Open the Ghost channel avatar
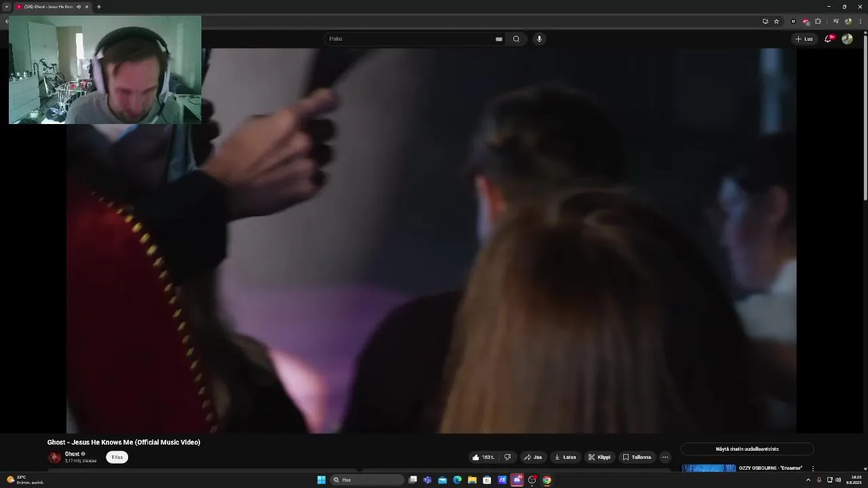868x488 pixels. click(54, 457)
